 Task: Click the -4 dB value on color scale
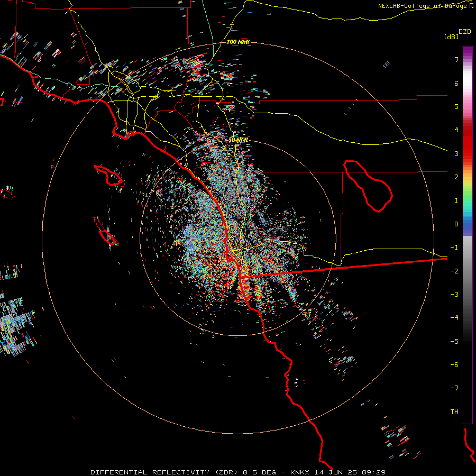tap(454, 318)
